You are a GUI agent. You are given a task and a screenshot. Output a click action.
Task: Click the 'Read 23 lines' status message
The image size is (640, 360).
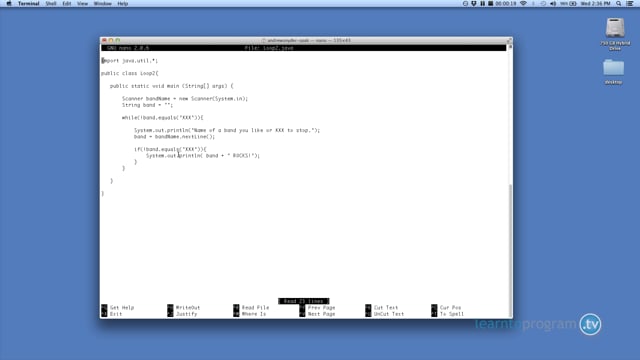pyautogui.click(x=304, y=301)
